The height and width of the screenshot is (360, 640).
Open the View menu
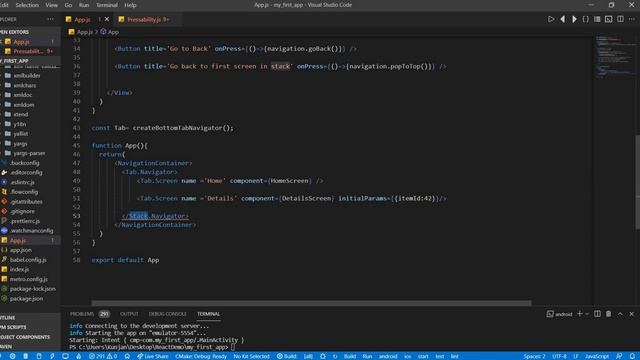click(x=51, y=5)
